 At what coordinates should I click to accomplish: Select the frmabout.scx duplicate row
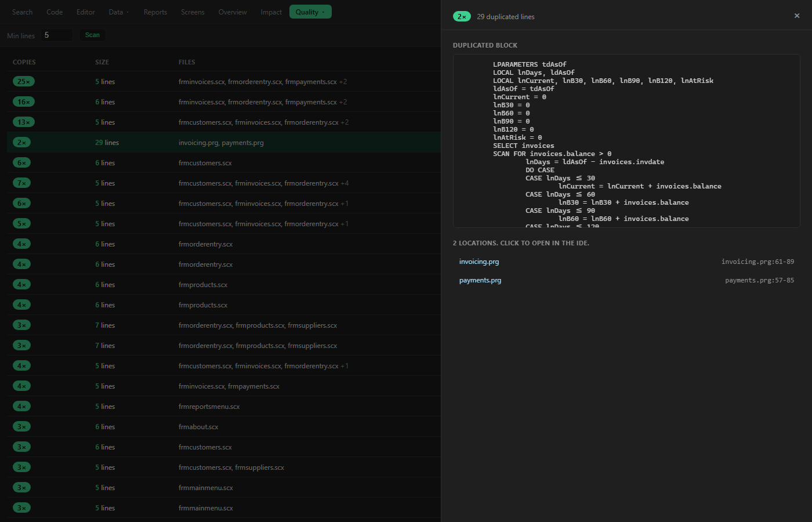223,427
